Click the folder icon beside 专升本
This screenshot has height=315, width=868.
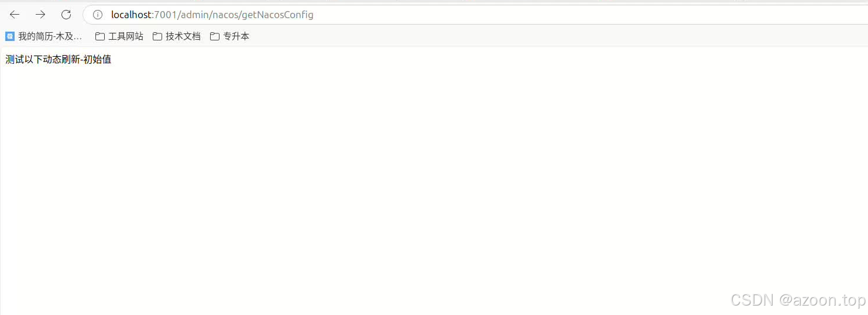pos(215,36)
